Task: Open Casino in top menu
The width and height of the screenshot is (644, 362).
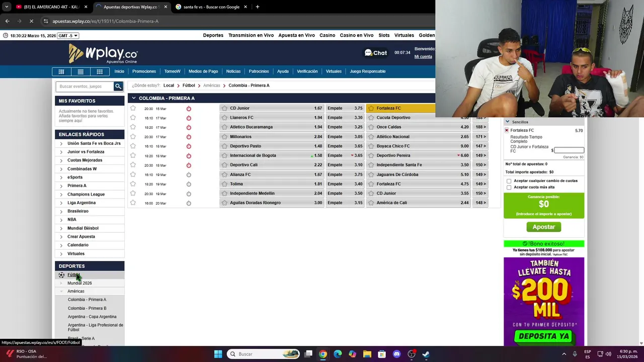Action: point(327,35)
